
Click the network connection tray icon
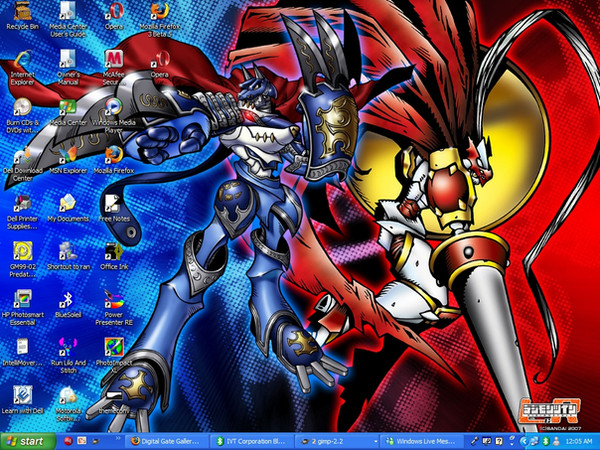click(534, 442)
